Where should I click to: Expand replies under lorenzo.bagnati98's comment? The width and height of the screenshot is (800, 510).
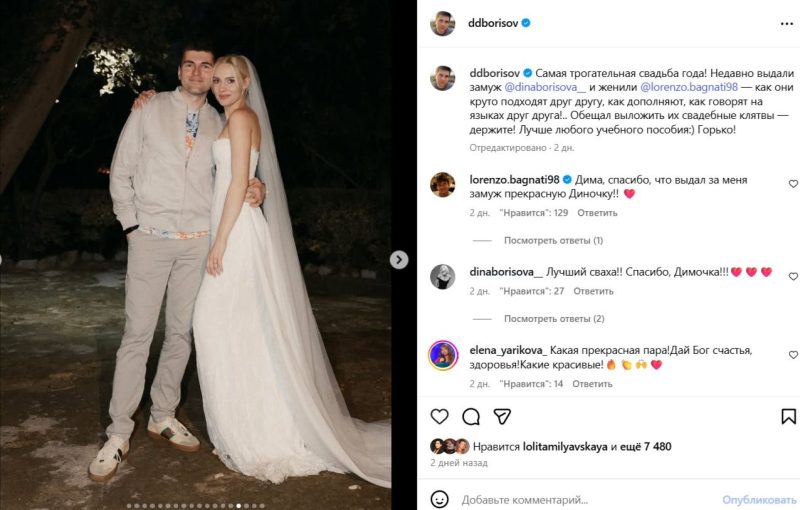click(553, 240)
